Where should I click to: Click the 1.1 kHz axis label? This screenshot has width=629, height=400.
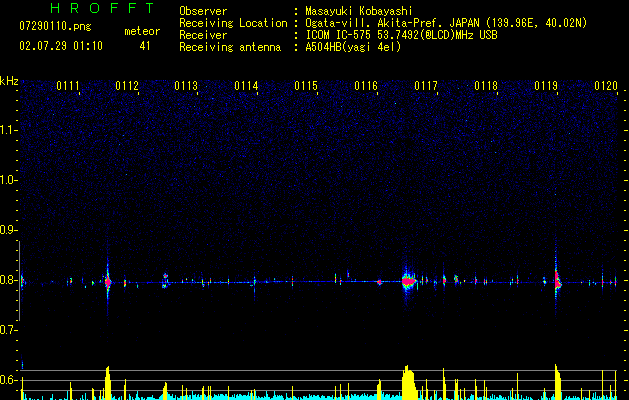[x=8, y=130]
